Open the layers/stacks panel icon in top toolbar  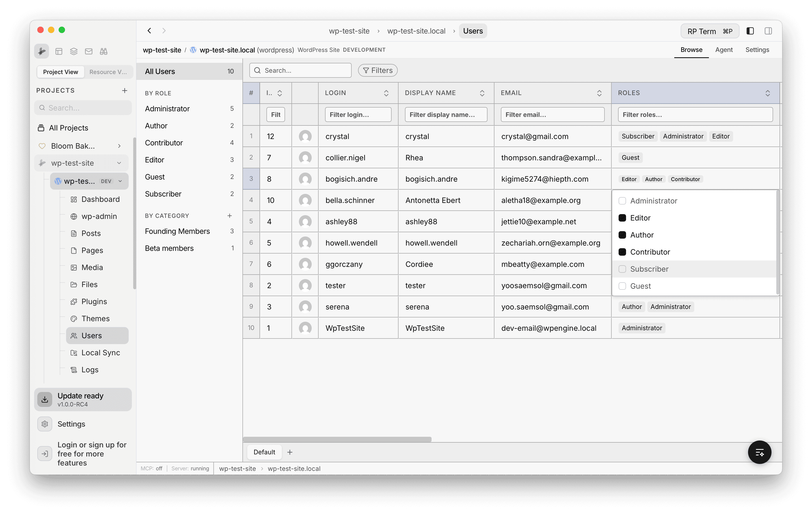(74, 51)
